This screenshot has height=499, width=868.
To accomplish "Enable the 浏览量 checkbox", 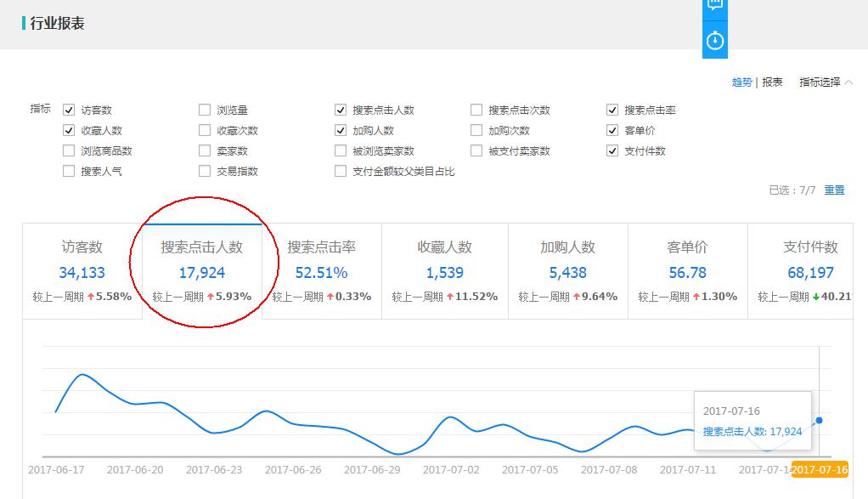I will point(205,110).
